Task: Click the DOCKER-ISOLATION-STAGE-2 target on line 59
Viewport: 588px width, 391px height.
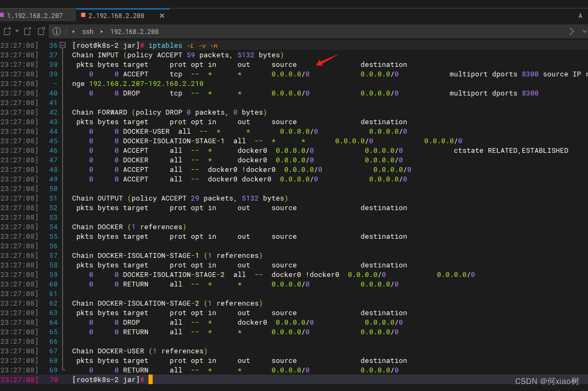Action: [x=173, y=275]
